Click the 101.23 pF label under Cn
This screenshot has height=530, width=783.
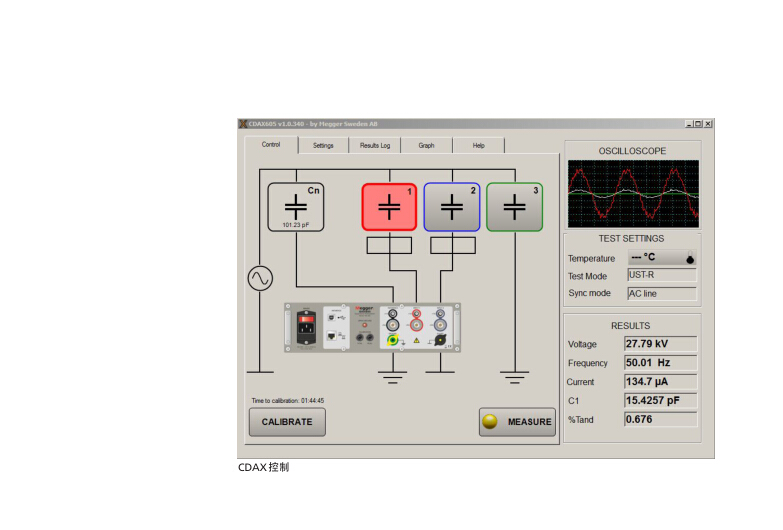(x=296, y=225)
